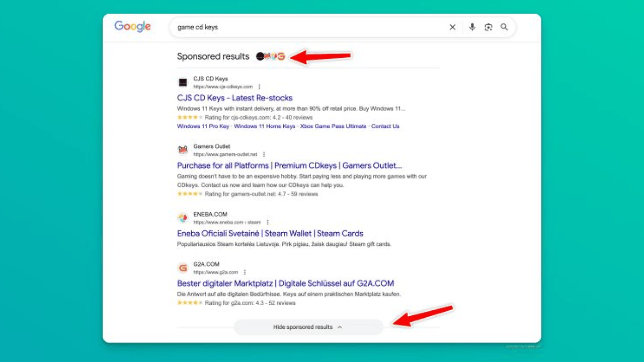Open three-dot menu next to gamers-outlet.net URL
Screen dimensions: 644x362
[264, 154]
